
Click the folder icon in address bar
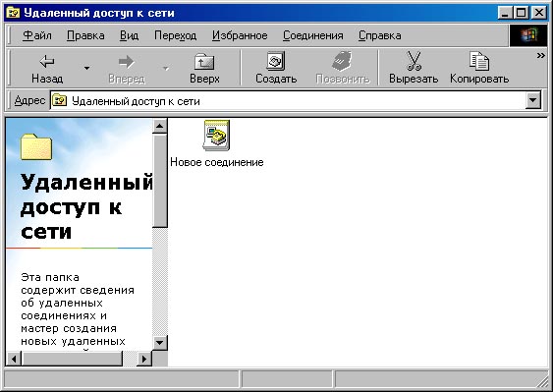(60, 101)
